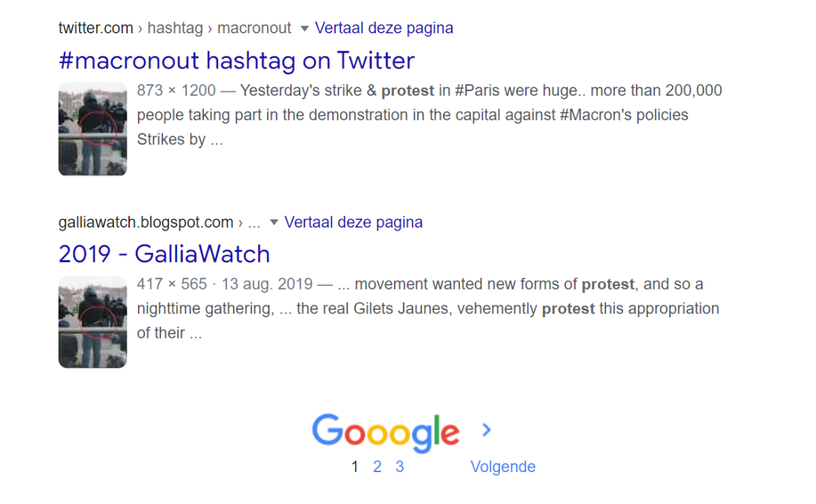The image size is (816, 504).
Task: Go to results page 3
Action: [x=399, y=466]
